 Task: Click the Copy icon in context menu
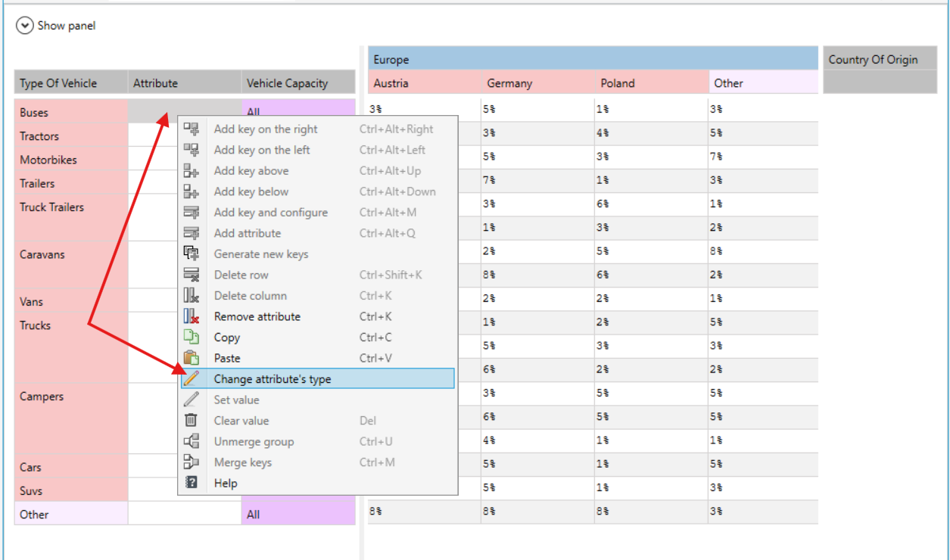[x=192, y=338]
